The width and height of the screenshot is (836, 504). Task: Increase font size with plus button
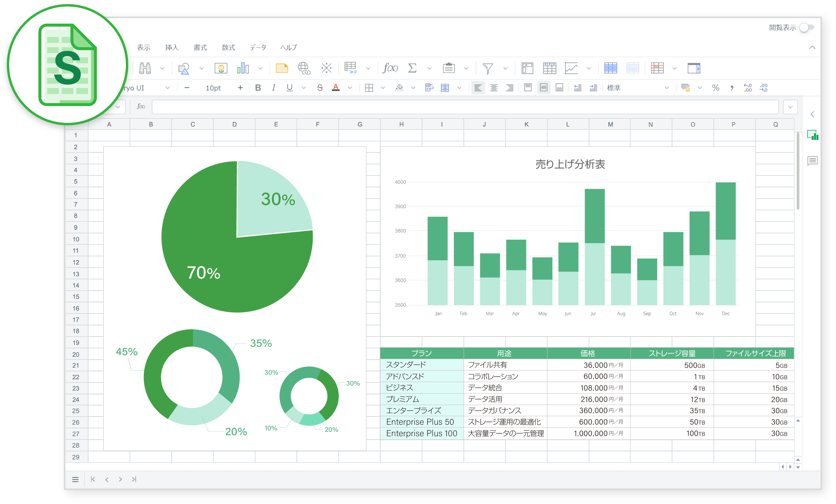240,88
